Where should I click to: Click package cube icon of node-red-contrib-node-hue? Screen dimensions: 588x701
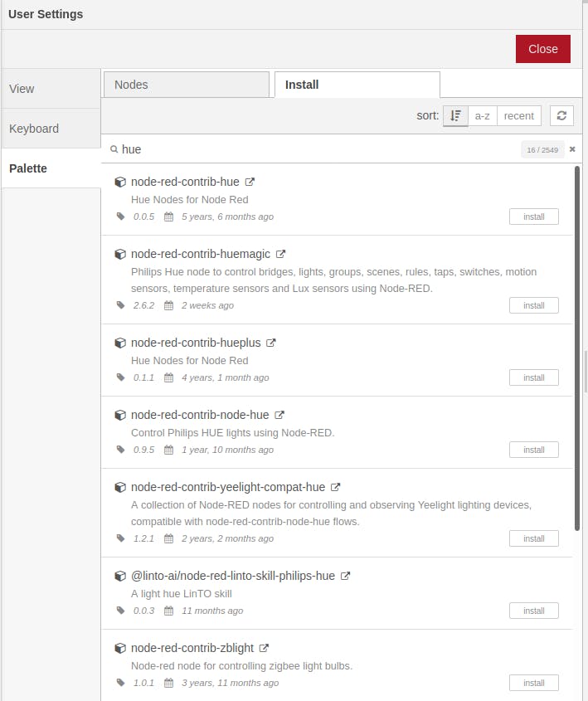coord(120,415)
